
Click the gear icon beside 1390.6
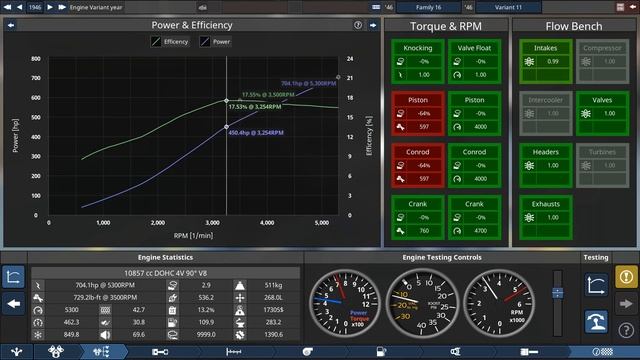(x=240, y=335)
